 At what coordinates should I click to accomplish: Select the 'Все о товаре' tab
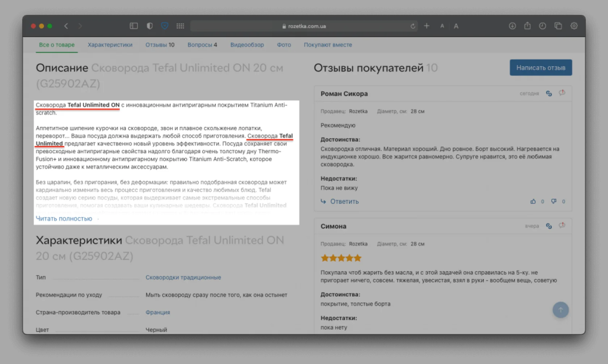(x=57, y=45)
